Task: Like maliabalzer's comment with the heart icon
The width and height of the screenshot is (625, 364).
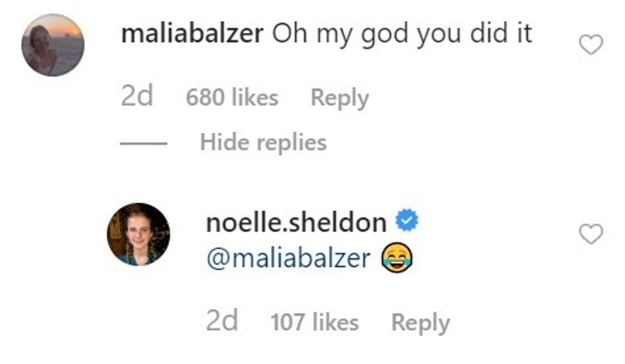Action: 591,45
